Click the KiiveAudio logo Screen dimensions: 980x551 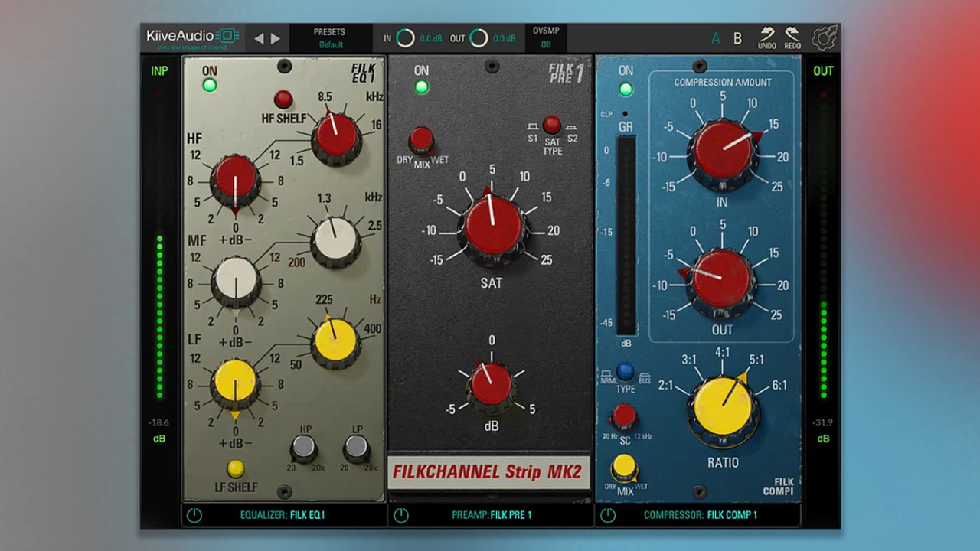click(193, 37)
